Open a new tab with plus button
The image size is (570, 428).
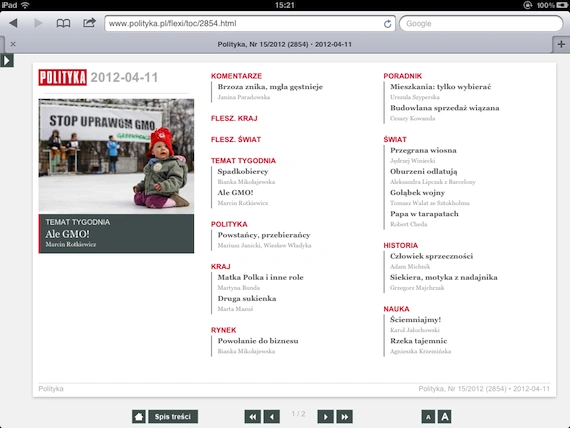[x=561, y=44]
